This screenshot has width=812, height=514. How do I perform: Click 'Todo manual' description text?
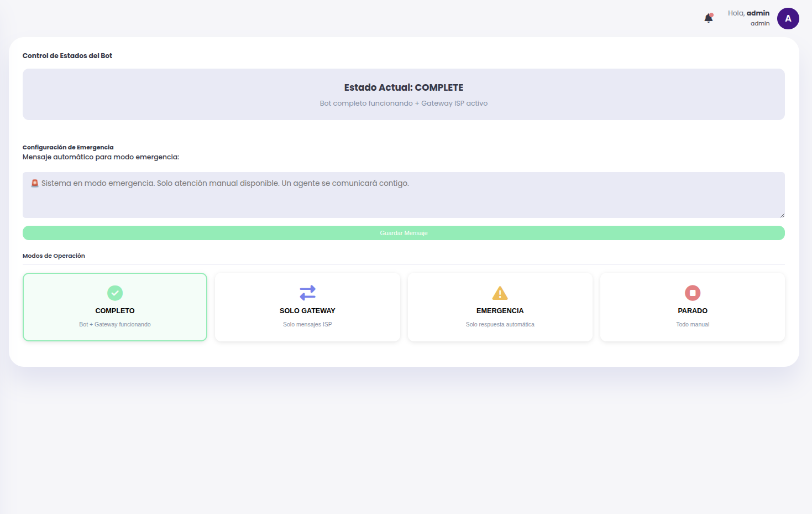(x=693, y=325)
